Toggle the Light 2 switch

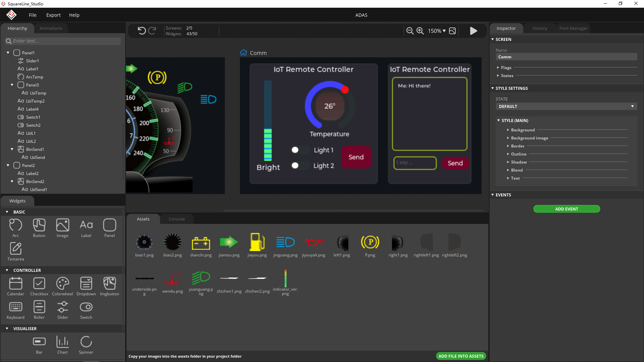(300, 165)
